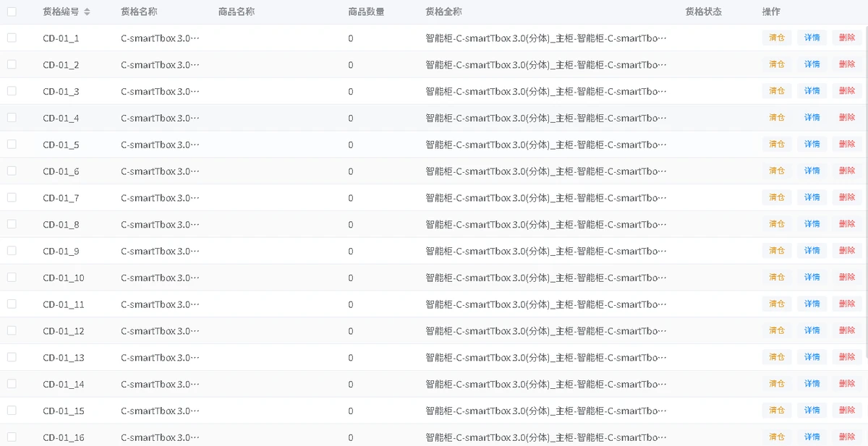
Task: Click 清仓 in row CD-01_12
Action: click(x=777, y=330)
